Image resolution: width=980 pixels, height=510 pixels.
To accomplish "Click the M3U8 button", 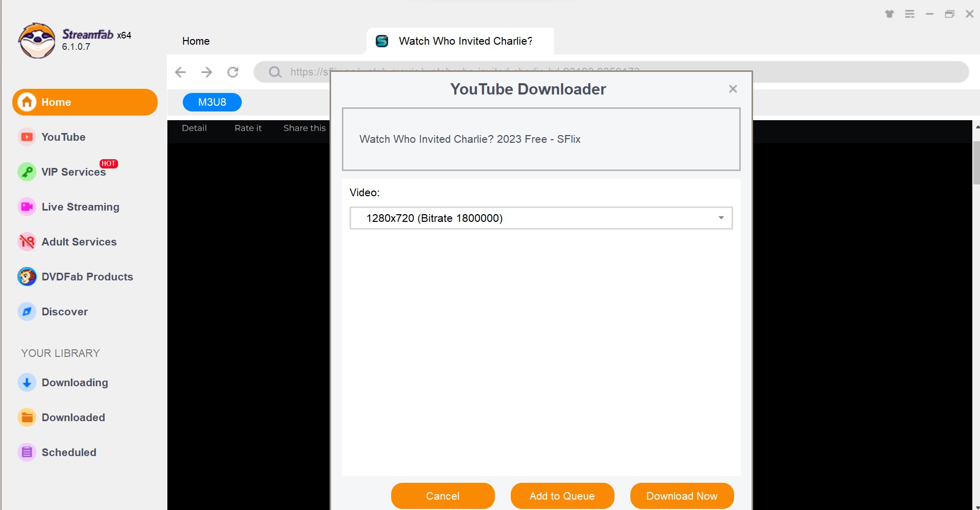I will [x=212, y=102].
